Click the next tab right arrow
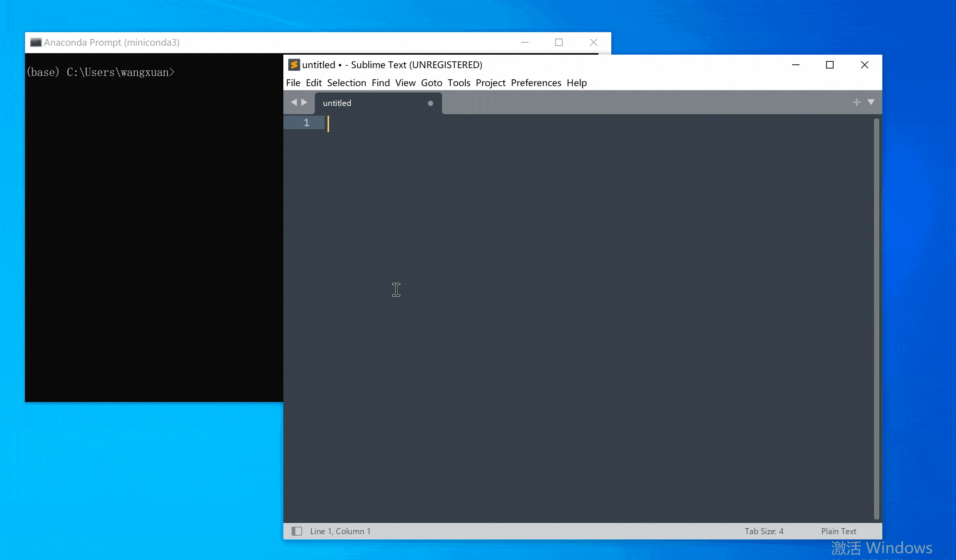The width and height of the screenshot is (956, 560). pos(304,103)
